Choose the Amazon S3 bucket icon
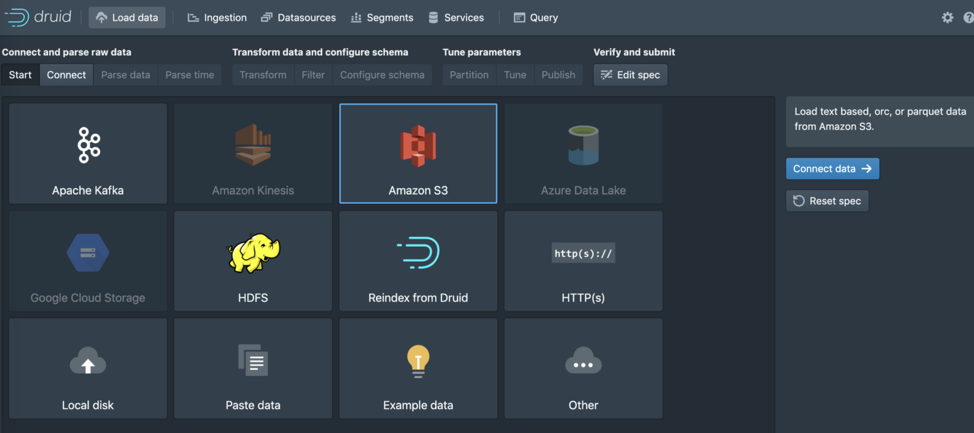The width and height of the screenshot is (974, 433). coord(418,146)
